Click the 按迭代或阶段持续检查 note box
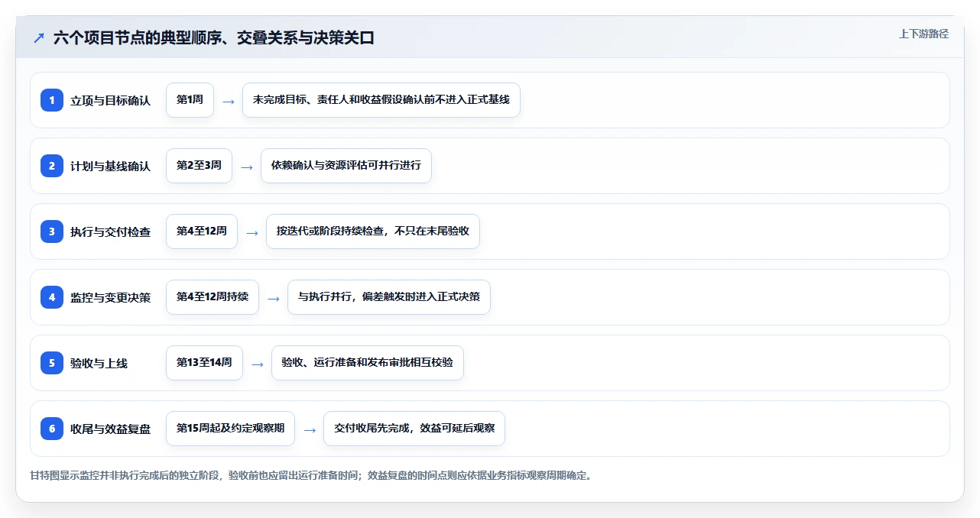Image resolution: width=980 pixels, height=518 pixels. pyautogui.click(x=373, y=231)
